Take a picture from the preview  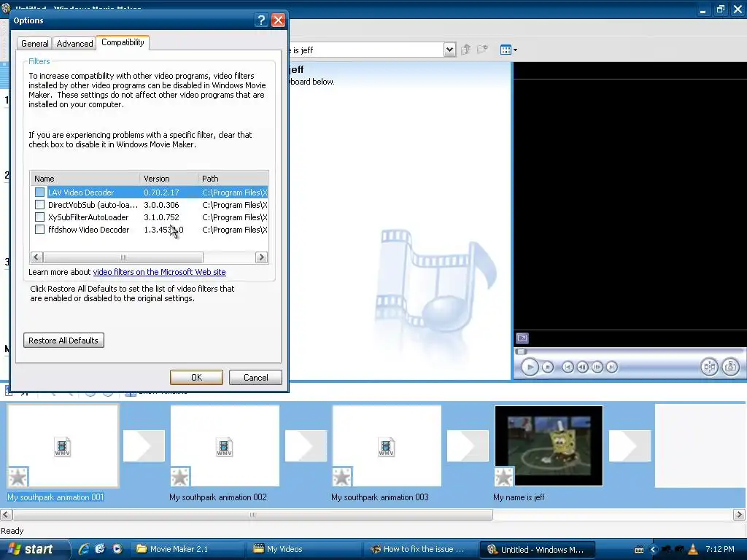[x=730, y=367]
